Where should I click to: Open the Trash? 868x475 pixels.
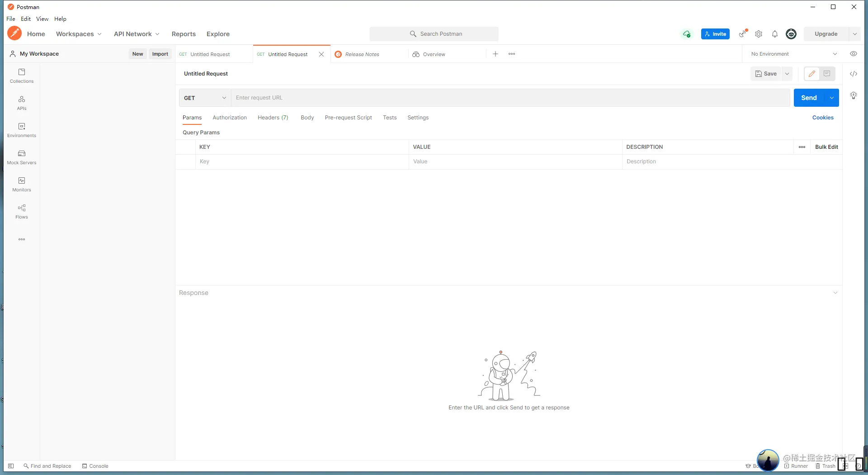pyautogui.click(x=826, y=466)
